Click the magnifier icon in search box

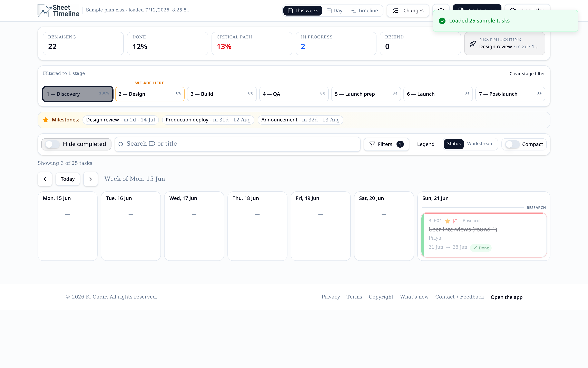121,144
